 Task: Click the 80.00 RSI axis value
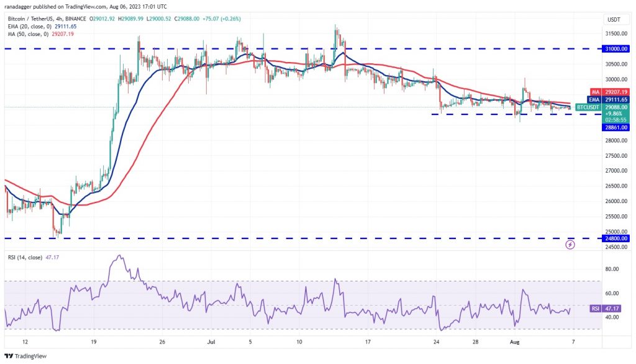tap(612, 269)
